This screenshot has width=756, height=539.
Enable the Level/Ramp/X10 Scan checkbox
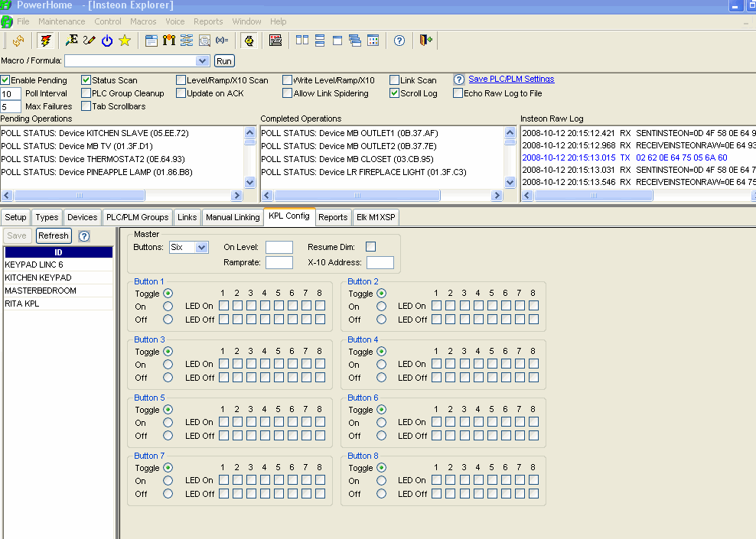[181, 80]
